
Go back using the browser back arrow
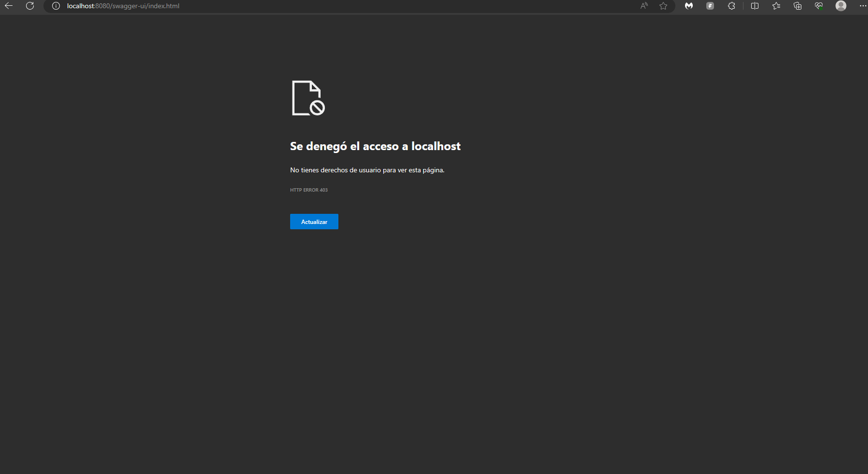click(x=9, y=6)
